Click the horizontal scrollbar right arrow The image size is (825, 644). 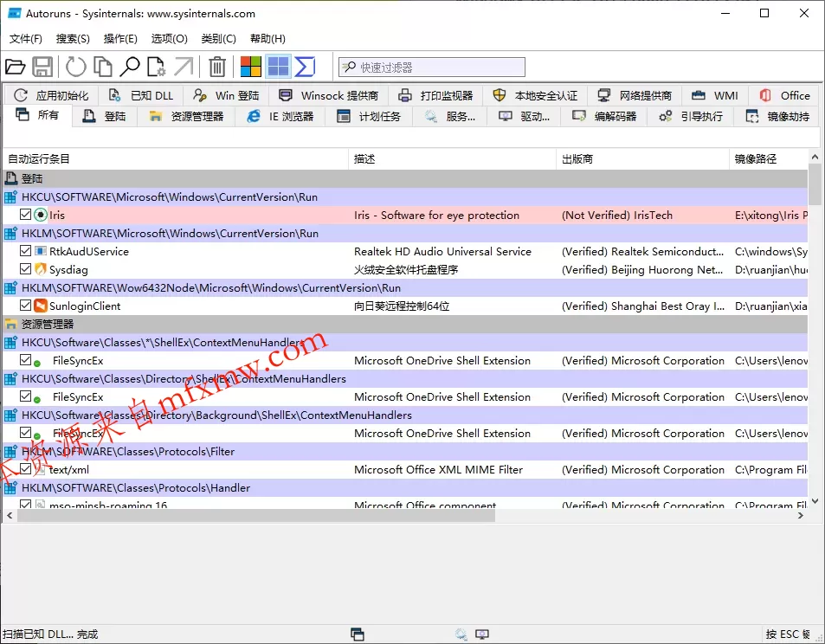800,516
